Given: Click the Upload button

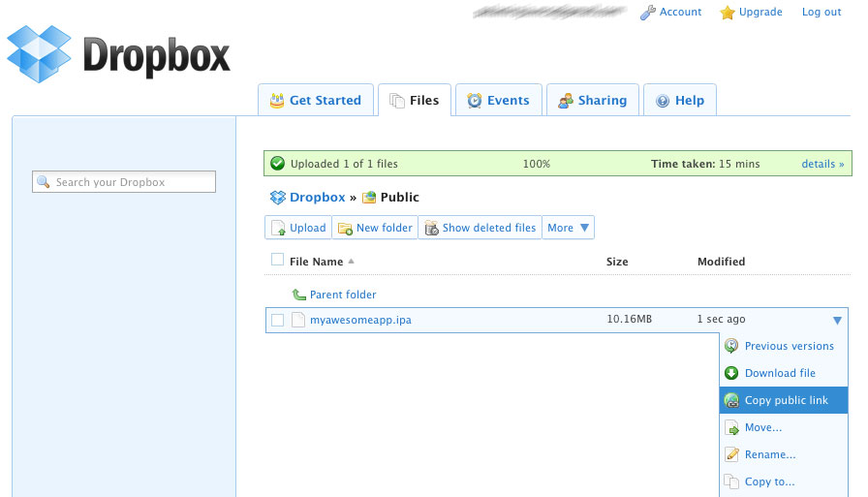Looking at the screenshot, I should pos(298,228).
